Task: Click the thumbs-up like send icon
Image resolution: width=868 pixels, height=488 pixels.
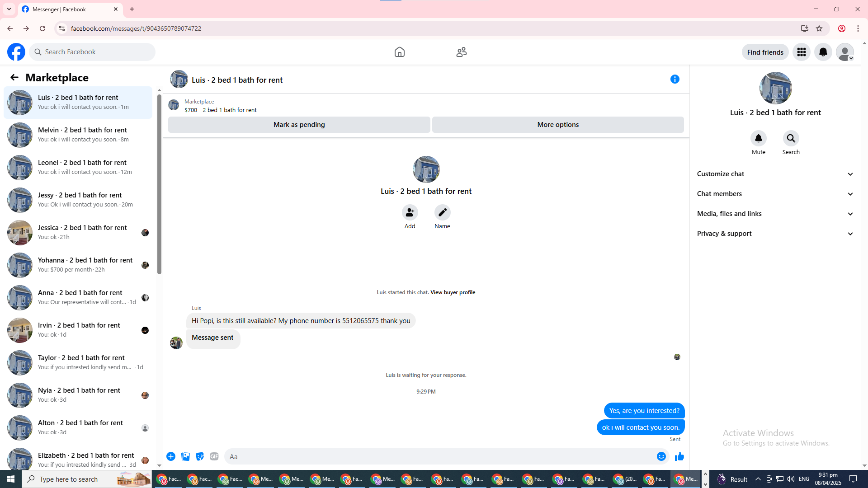Action: click(x=679, y=456)
